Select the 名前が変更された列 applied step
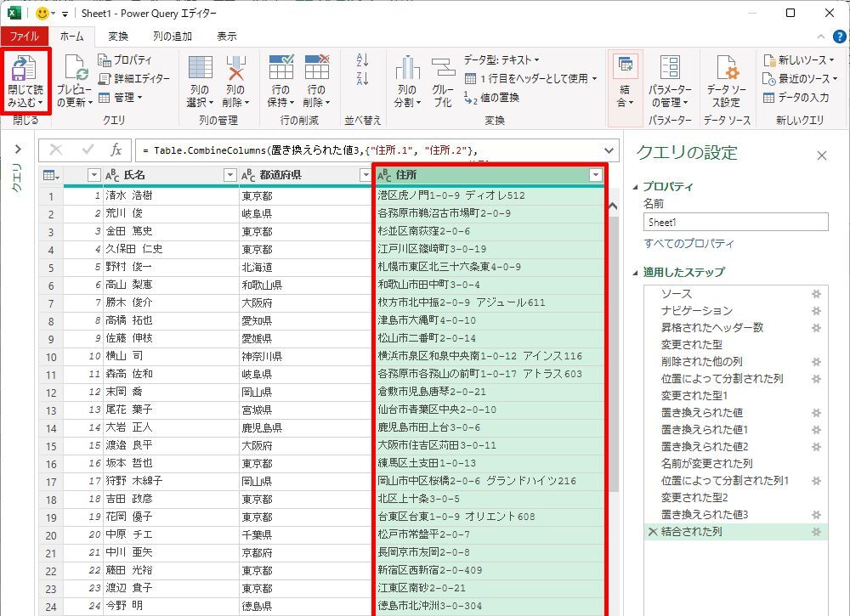This screenshot has height=616, width=850. [706, 464]
